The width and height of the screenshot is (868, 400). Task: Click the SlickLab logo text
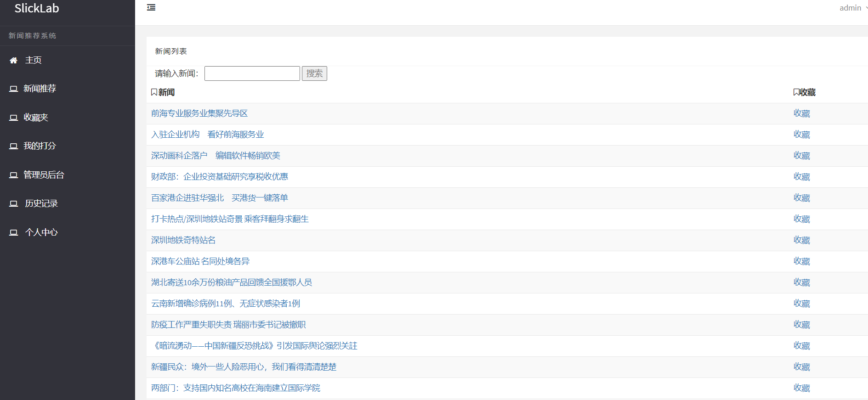37,8
